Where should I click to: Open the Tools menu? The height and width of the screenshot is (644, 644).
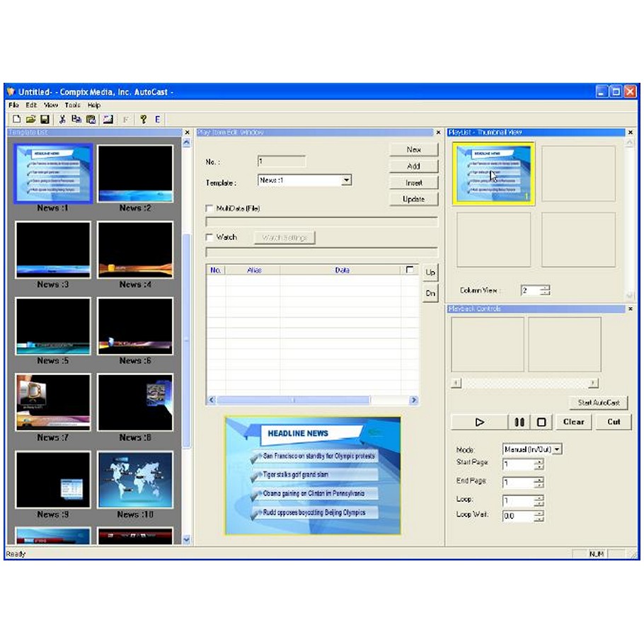(x=72, y=105)
